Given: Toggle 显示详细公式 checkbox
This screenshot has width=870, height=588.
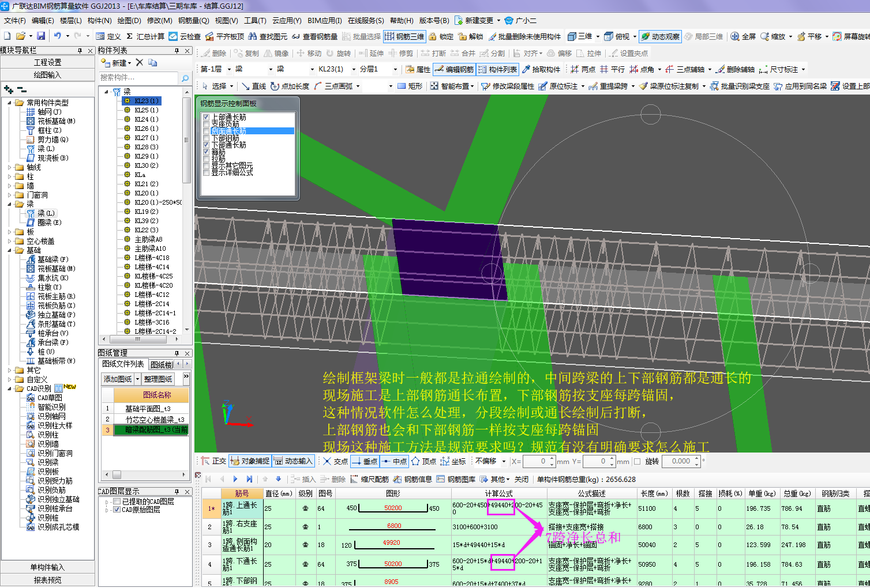Looking at the screenshot, I should point(206,172).
